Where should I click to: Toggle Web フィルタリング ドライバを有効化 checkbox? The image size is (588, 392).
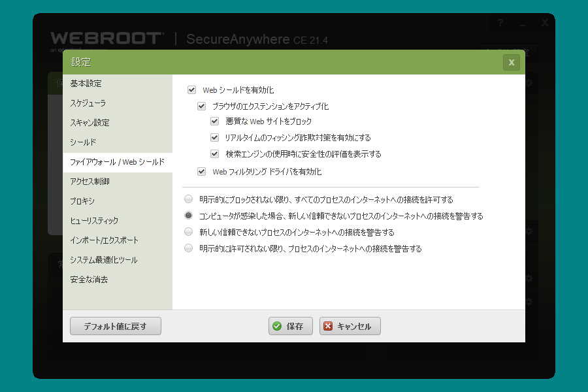pyautogui.click(x=201, y=171)
